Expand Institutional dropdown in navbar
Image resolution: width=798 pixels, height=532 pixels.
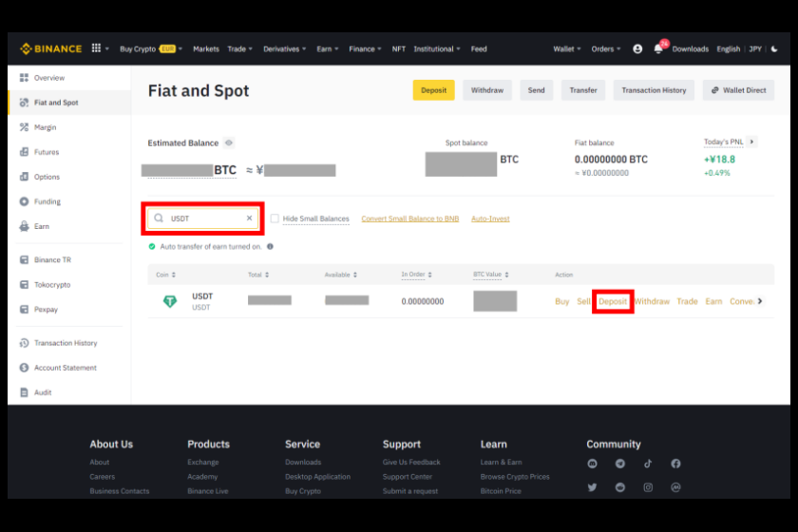pyautogui.click(x=437, y=48)
